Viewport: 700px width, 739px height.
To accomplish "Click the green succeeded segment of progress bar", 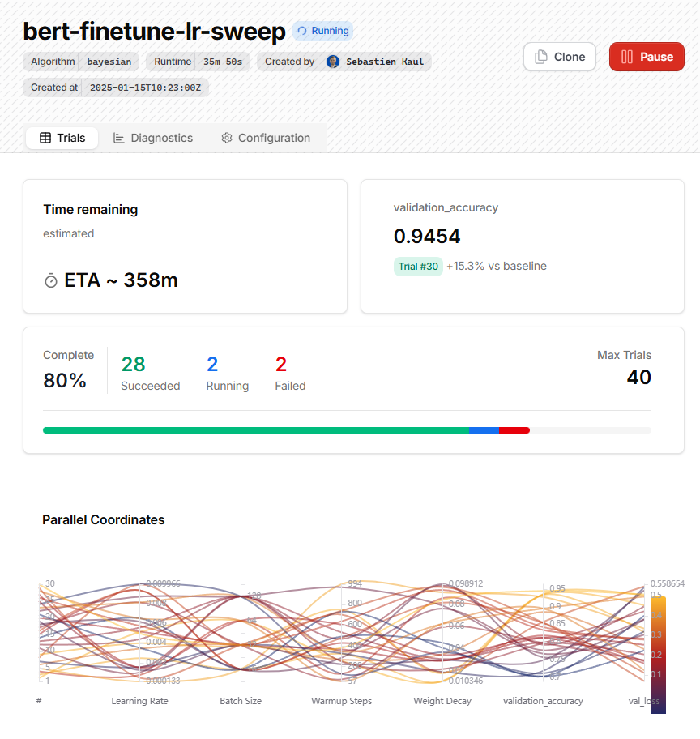I will click(x=256, y=430).
